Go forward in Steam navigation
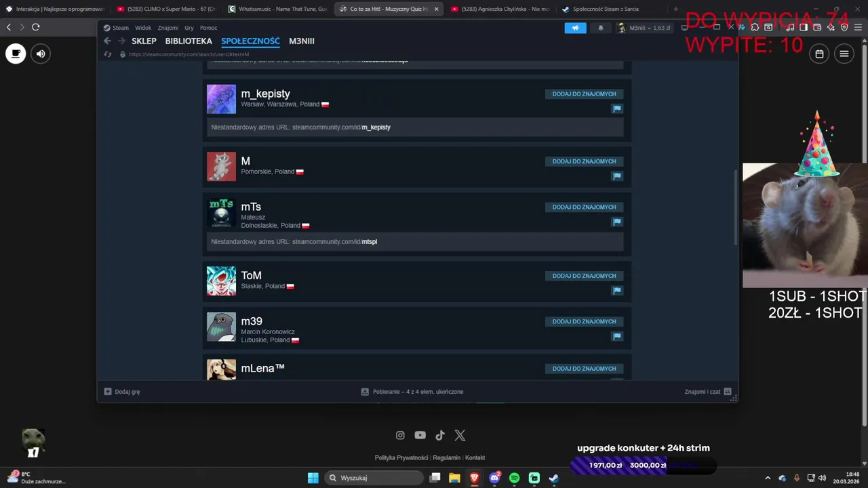 121,41
